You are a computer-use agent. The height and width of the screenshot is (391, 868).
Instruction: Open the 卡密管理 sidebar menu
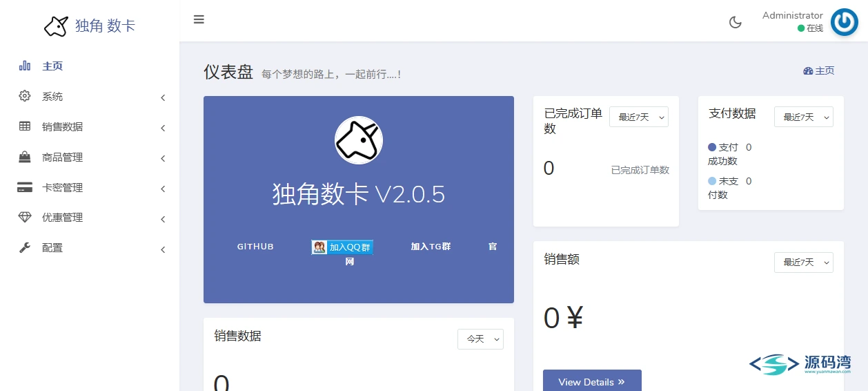click(x=90, y=187)
